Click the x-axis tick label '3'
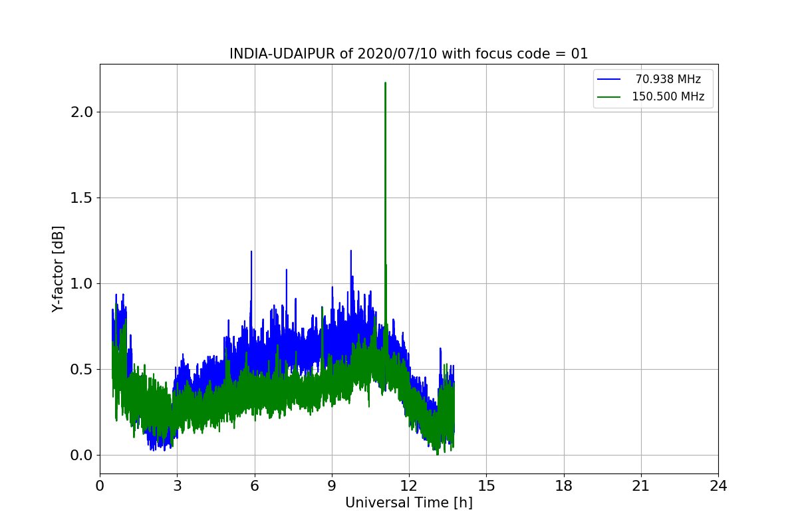 click(x=177, y=486)
